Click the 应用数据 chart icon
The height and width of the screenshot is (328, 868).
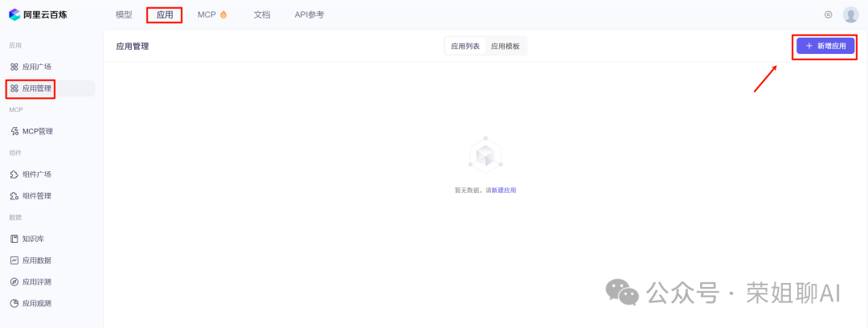[x=14, y=260]
